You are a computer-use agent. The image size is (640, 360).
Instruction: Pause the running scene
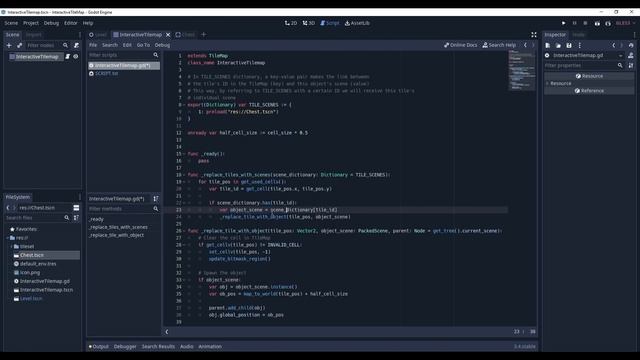(x=574, y=23)
